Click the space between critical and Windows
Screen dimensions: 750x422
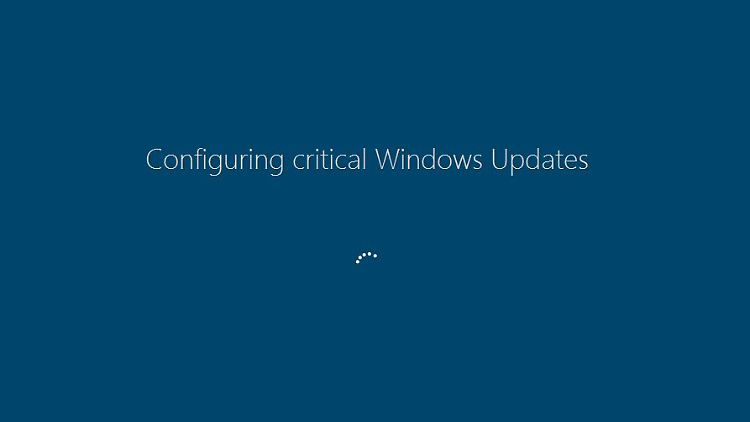click(370, 159)
